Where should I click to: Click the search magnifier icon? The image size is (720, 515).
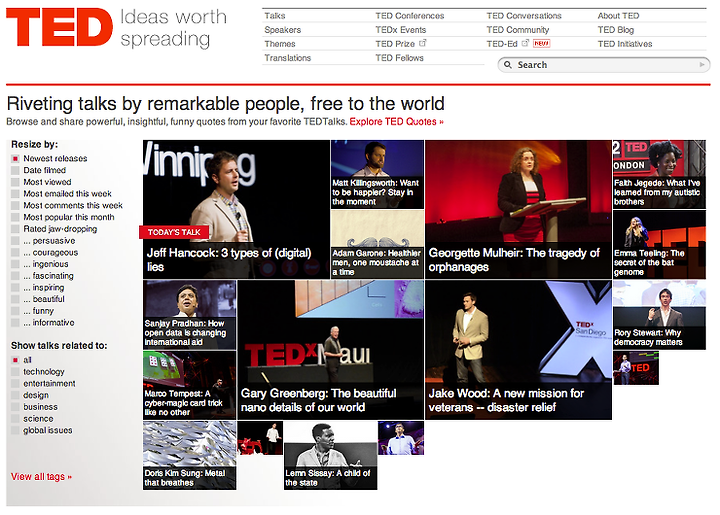point(507,65)
